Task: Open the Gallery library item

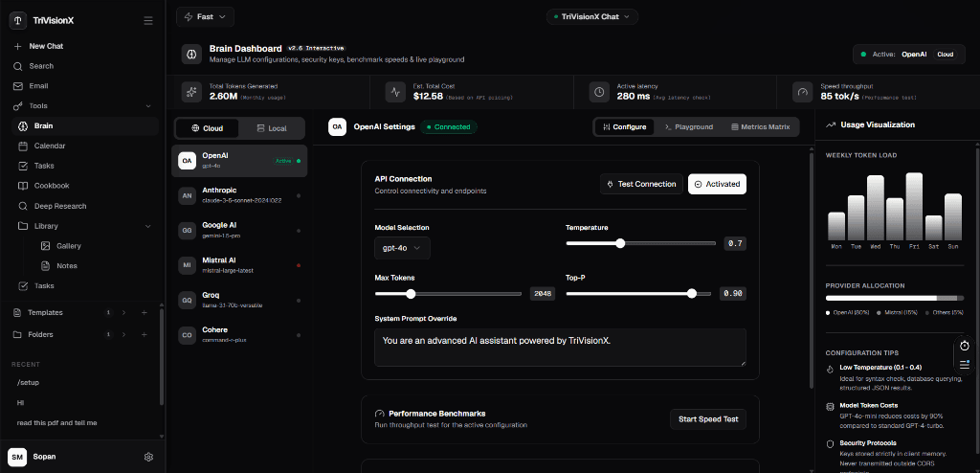Action: pos(69,246)
